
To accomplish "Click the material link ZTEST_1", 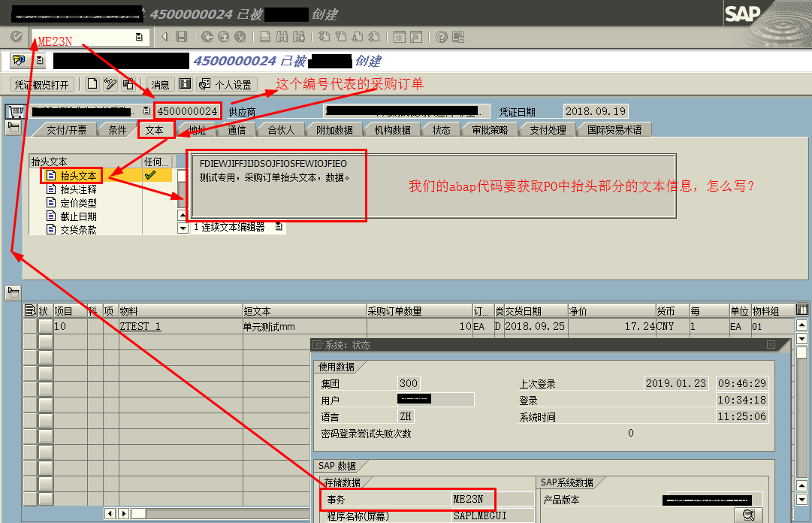I will 140,326.
